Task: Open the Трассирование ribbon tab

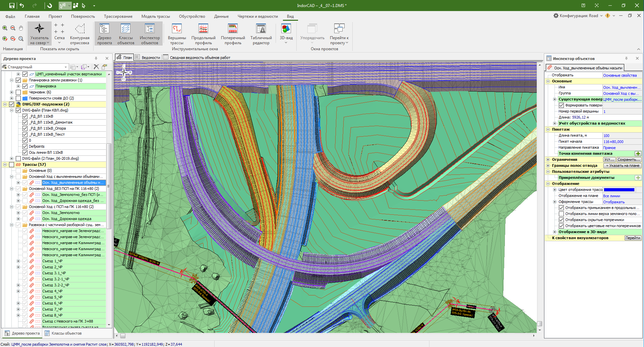Action: click(118, 16)
